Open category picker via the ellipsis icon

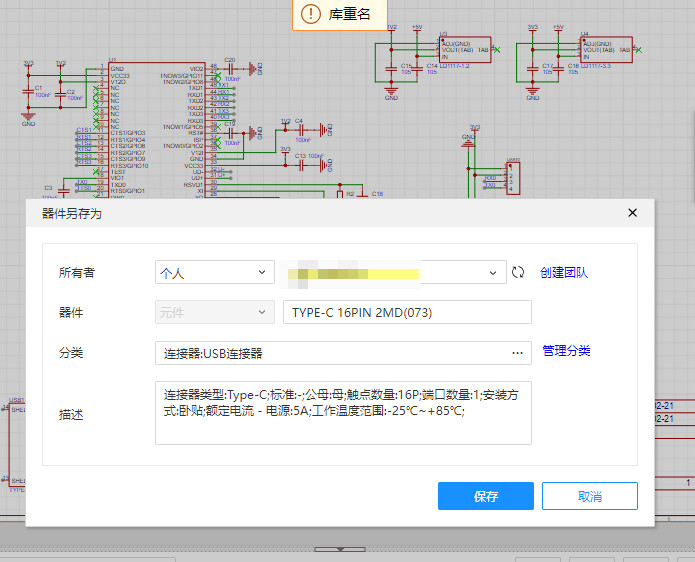517,353
